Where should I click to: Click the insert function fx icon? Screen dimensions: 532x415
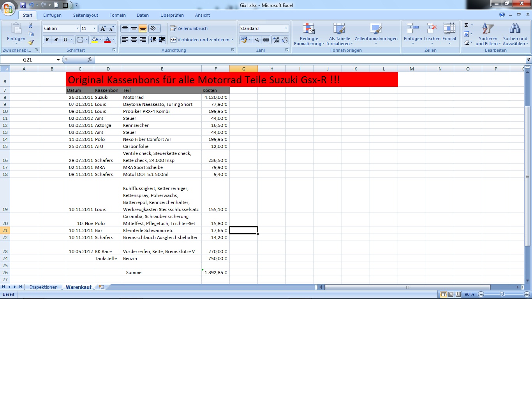pos(90,60)
